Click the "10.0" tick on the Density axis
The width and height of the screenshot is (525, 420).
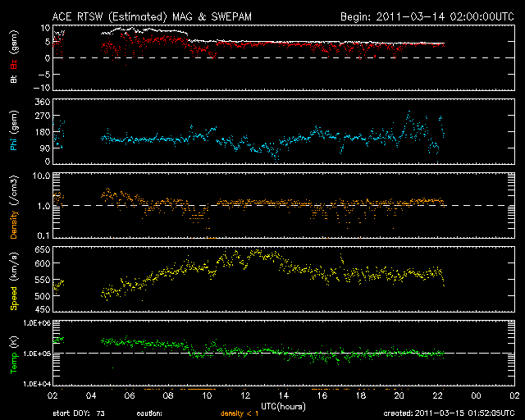41,176
